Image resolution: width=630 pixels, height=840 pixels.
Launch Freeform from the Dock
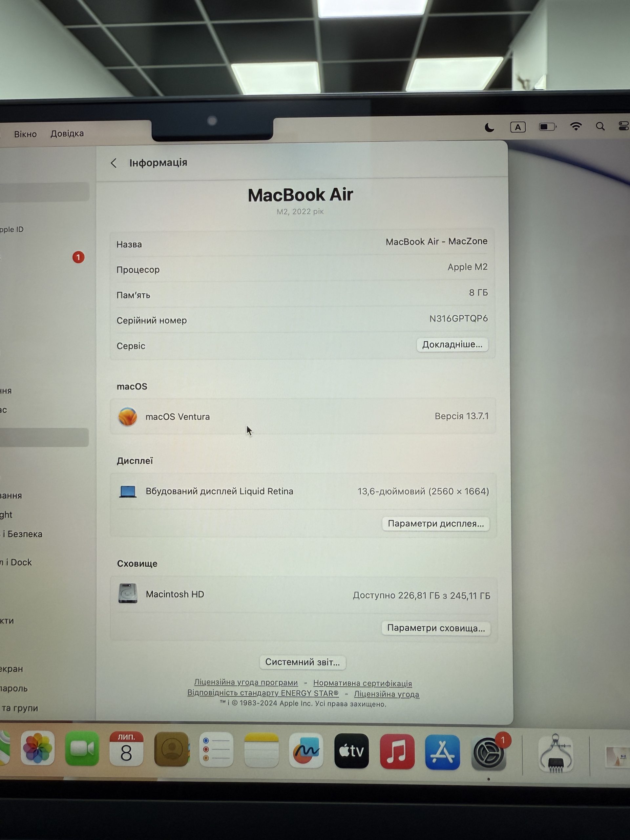pyautogui.click(x=306, y=750)
